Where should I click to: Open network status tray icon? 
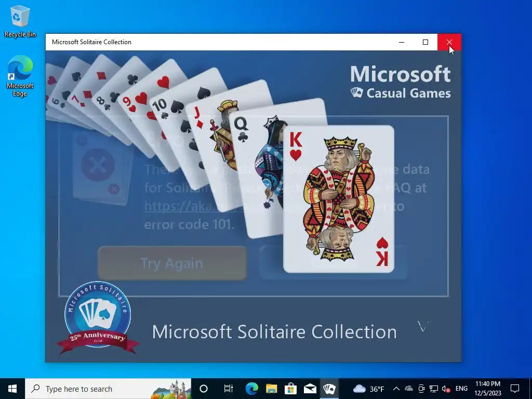click(x=434, y=389)
